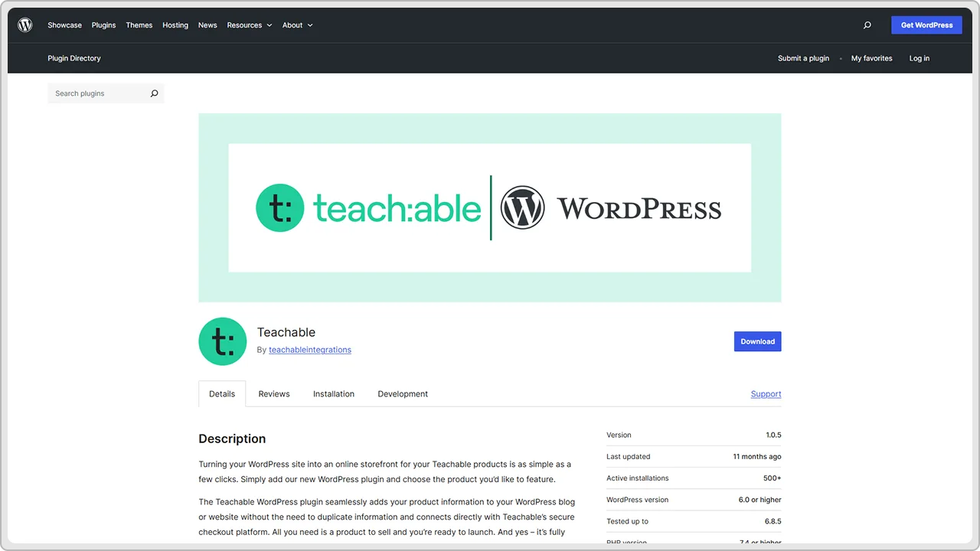Screen dimensions: 980x551
Task: Open the teachableintegrations author link
Action: point(310,350)
